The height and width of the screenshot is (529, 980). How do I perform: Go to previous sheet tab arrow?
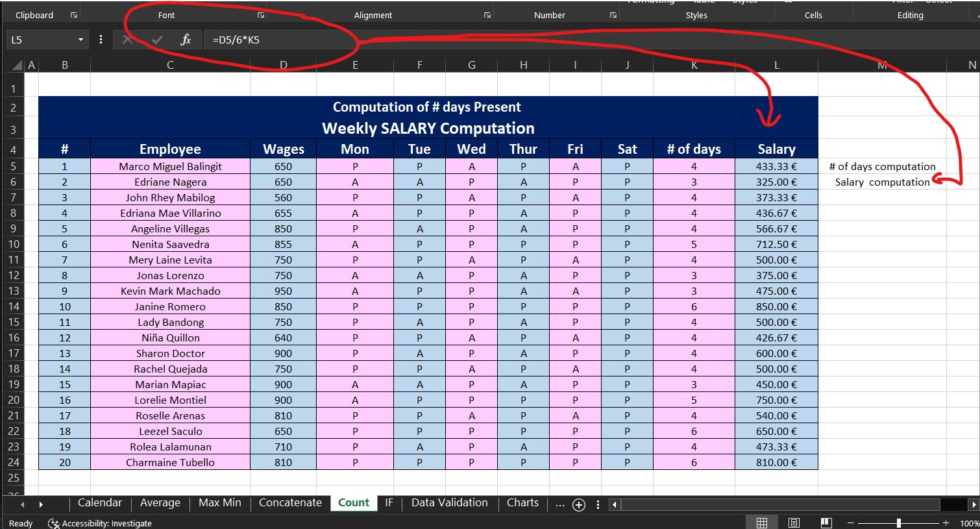point(23,504)
